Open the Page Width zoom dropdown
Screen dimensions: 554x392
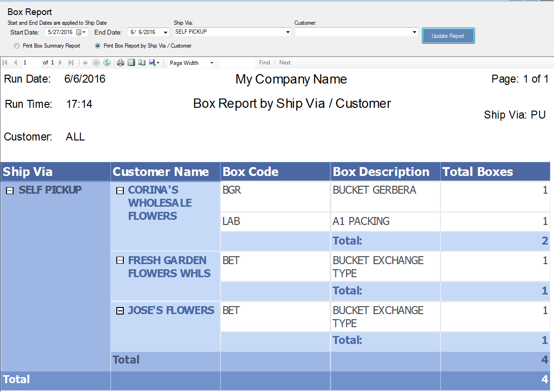[x=212, y=63]
